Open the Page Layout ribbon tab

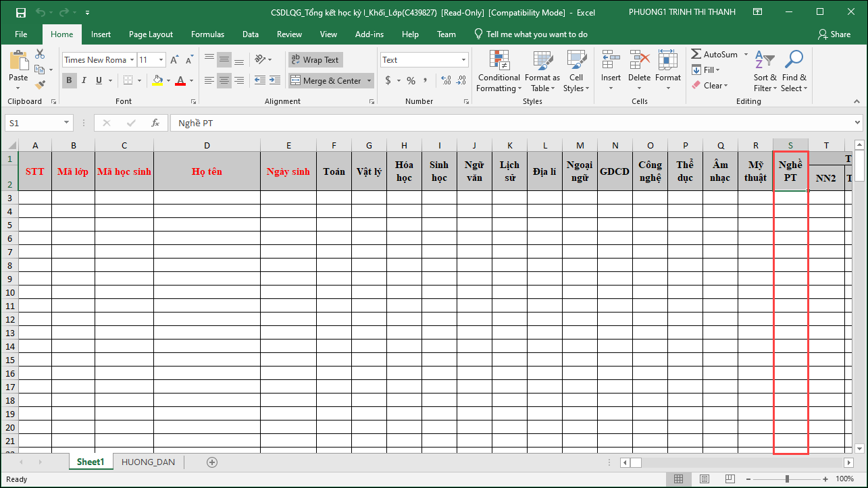pos(151,34)
